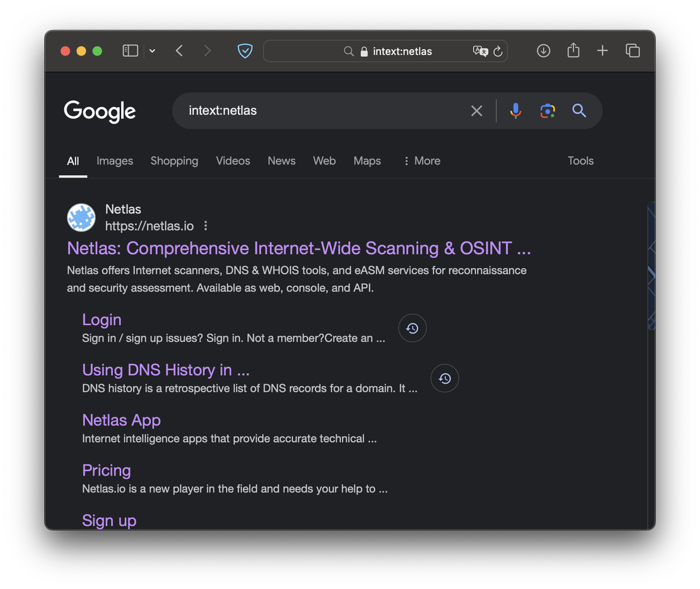Activate voice search with the microphone icon
The height and width of the screenshot is (589, 700).
point(515,110)
